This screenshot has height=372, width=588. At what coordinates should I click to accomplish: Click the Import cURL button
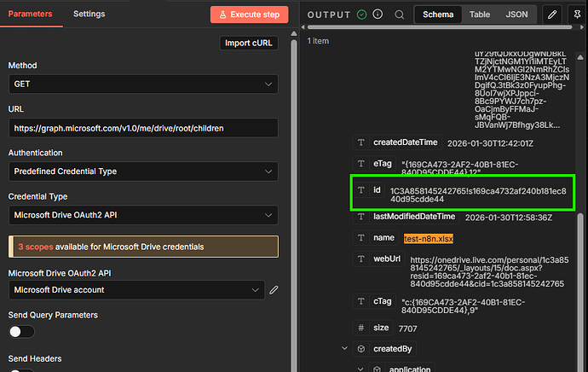[249, 43]
